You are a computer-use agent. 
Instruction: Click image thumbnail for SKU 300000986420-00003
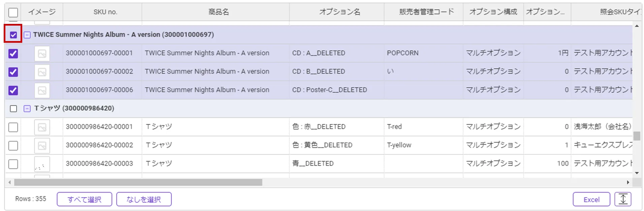[x=42, y=164]
